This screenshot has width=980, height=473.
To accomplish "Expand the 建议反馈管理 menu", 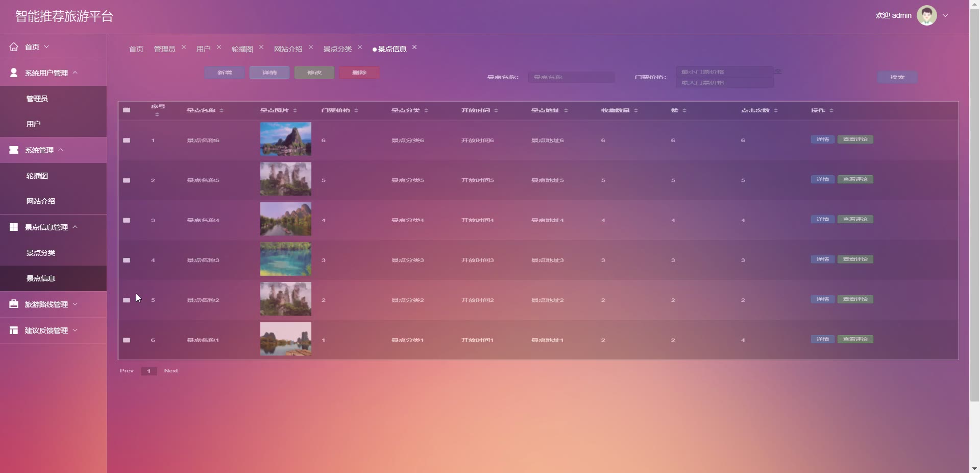I will point(75,330).
